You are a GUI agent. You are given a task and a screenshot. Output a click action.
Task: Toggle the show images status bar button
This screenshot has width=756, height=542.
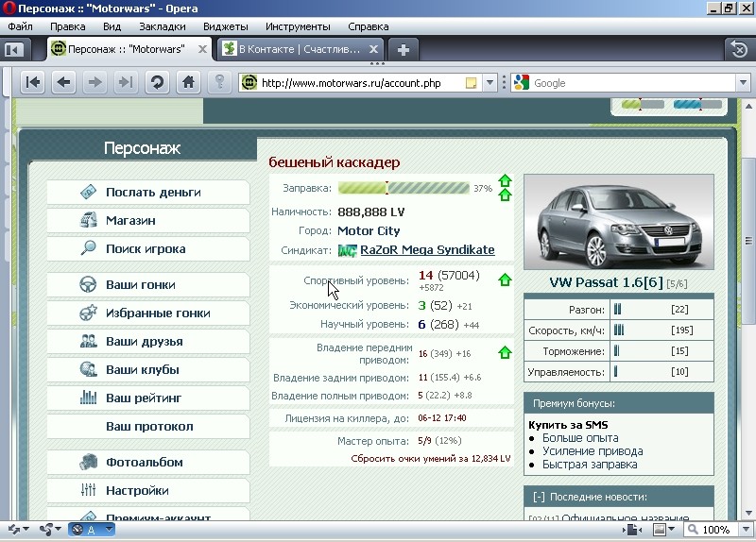click(659, 530)
